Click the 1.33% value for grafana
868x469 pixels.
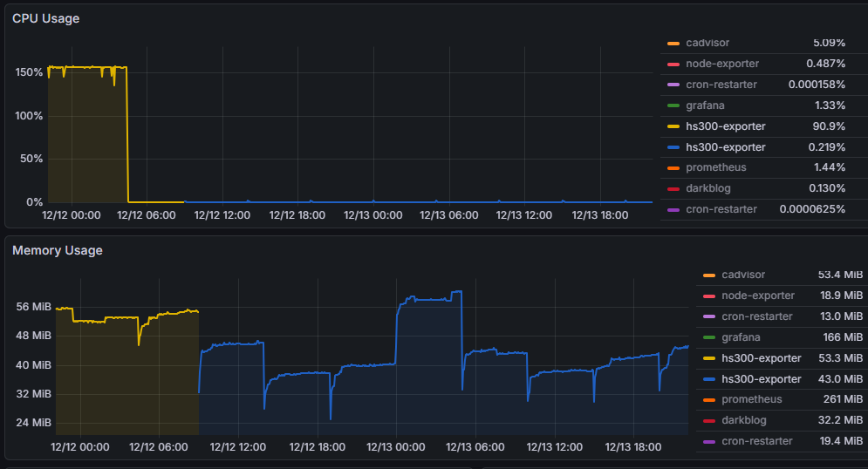pos(829,105)
